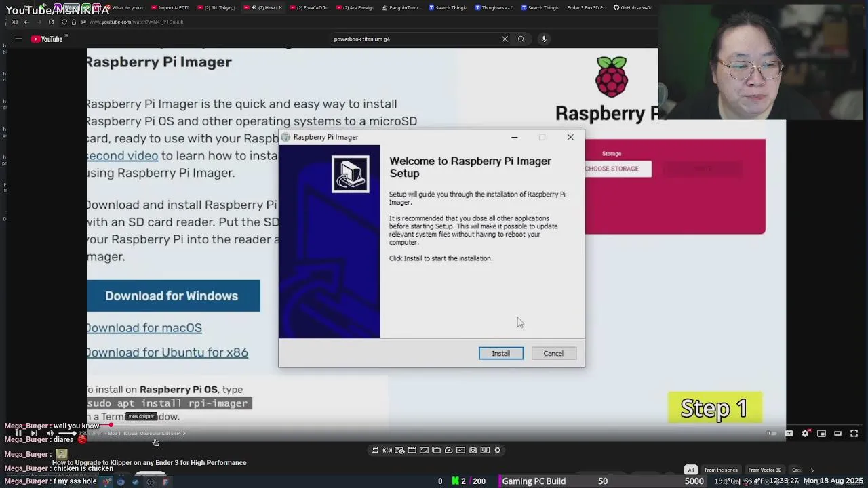Open YouTube hamburger menu
Screen dimensions: 868x488
coord(18,39)
